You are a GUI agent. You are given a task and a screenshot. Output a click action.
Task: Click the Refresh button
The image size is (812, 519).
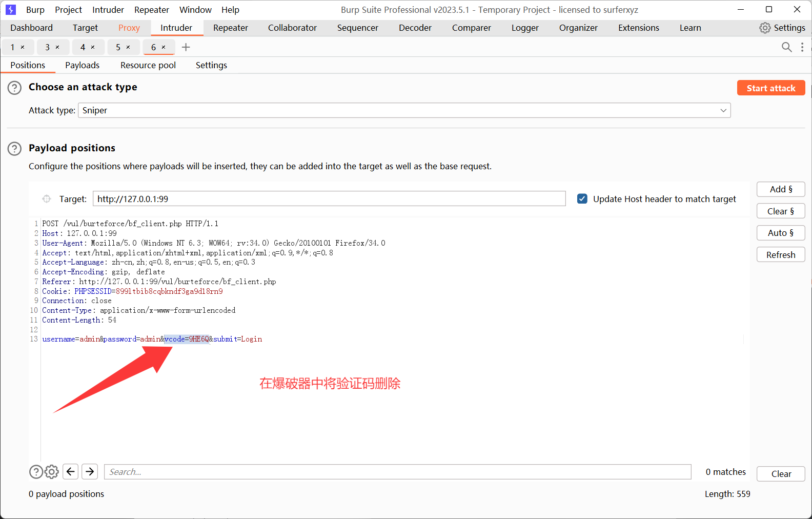(x=781, y=255)
